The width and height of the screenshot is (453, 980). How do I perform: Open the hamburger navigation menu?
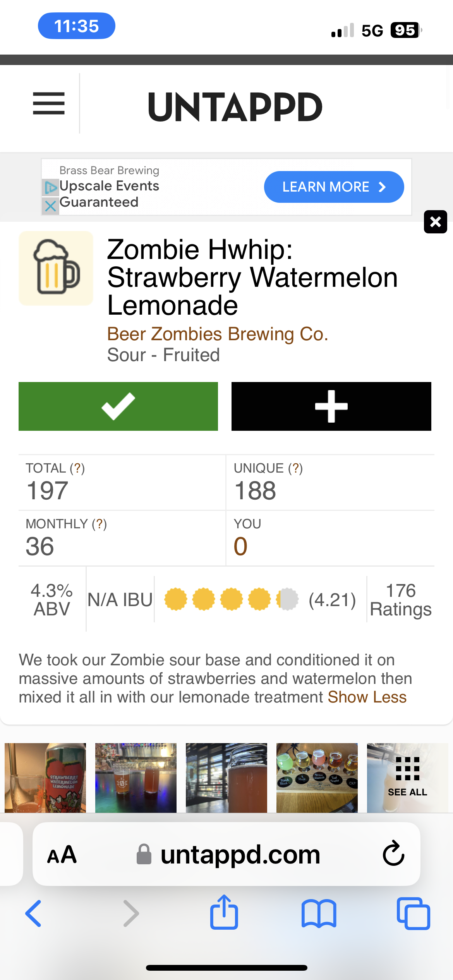tap(49, 103)
